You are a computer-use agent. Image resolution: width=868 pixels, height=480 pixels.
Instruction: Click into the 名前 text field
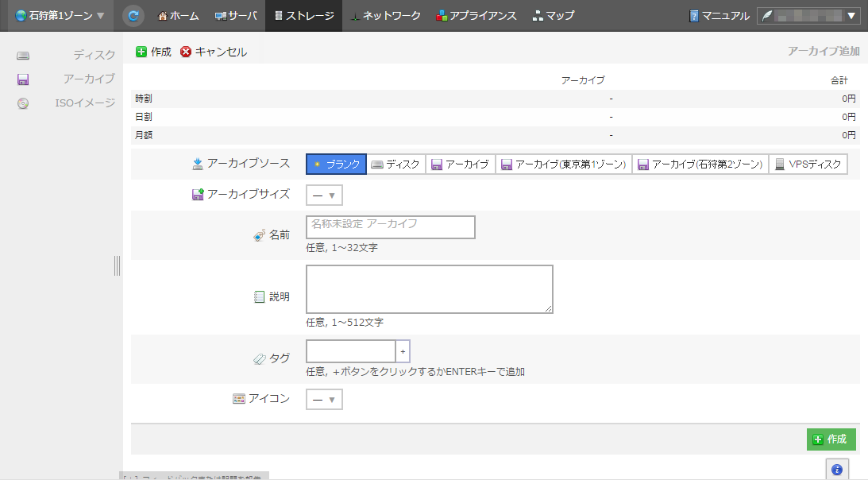click(390, 227)
